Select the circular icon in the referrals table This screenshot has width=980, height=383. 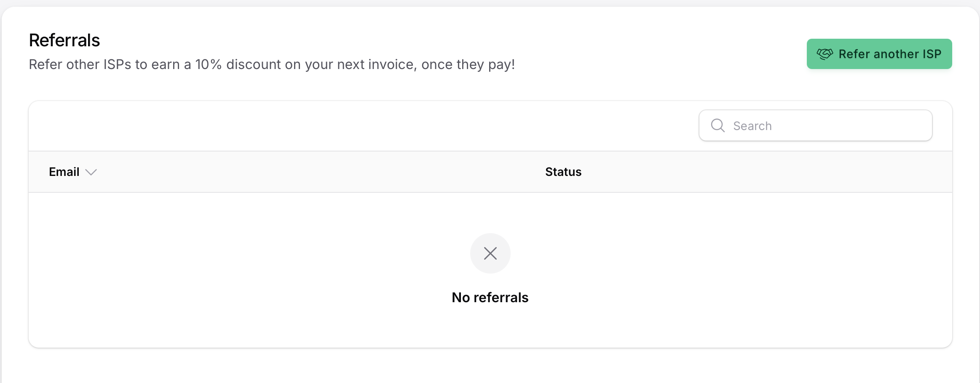coord(490,253)
